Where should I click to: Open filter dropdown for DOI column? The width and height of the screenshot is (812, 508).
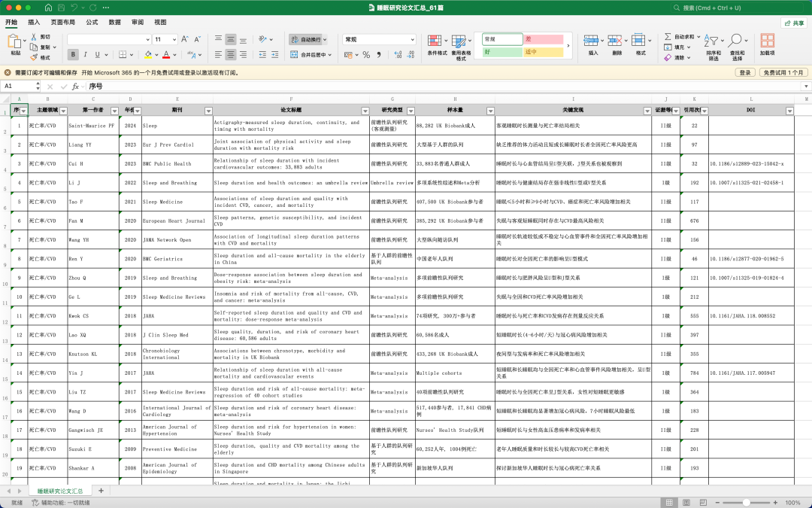point(789,111)
